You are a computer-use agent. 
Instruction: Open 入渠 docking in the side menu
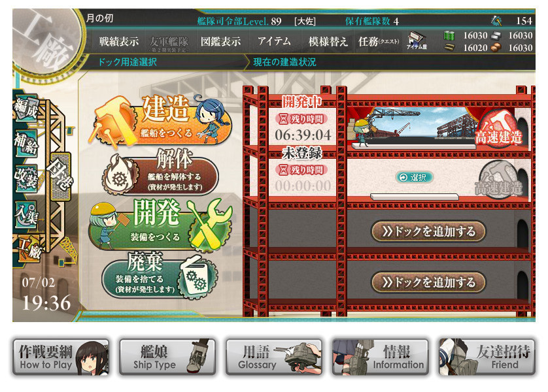tap(26, 214)
